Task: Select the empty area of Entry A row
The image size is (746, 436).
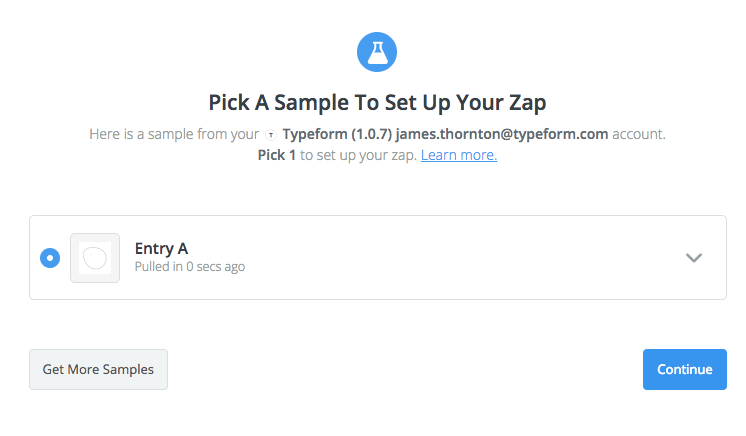Action: click(x=452, y=258)
